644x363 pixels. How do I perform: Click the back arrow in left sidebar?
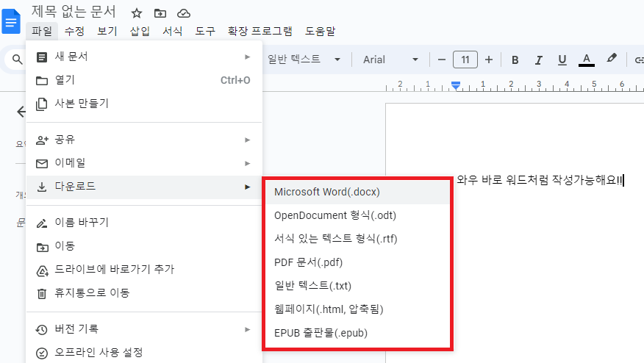[21, 111]
